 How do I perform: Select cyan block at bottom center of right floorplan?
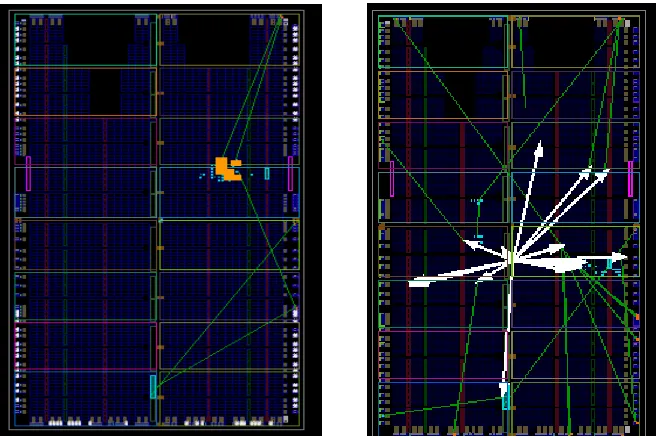click(x=505, y=396)
